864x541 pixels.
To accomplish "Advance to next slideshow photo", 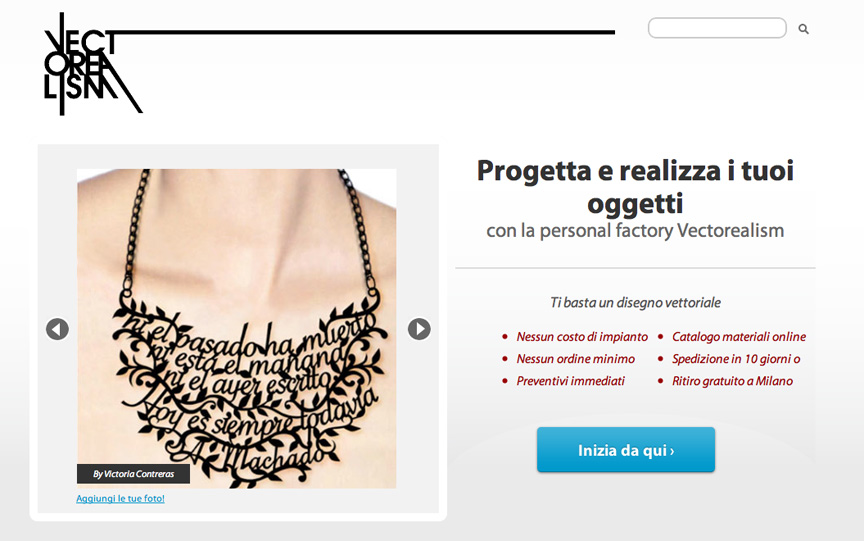I will pyautogui.click(x=419, y=329).
